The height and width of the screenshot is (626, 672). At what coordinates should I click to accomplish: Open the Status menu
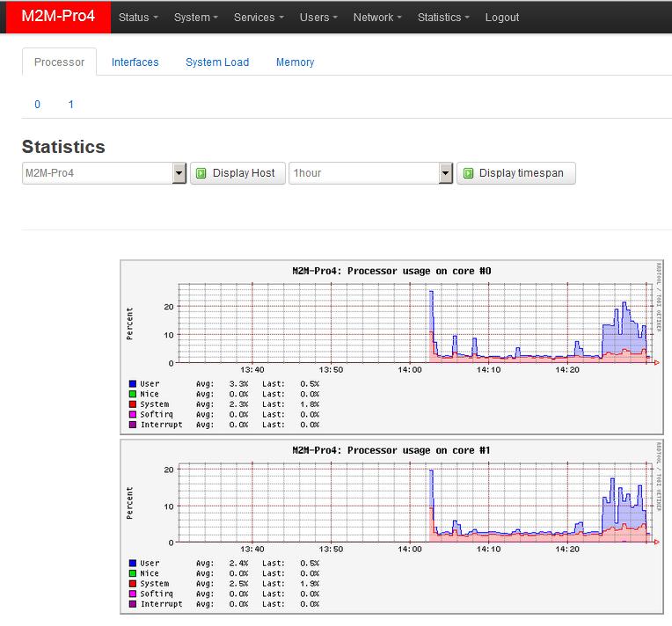138,17
